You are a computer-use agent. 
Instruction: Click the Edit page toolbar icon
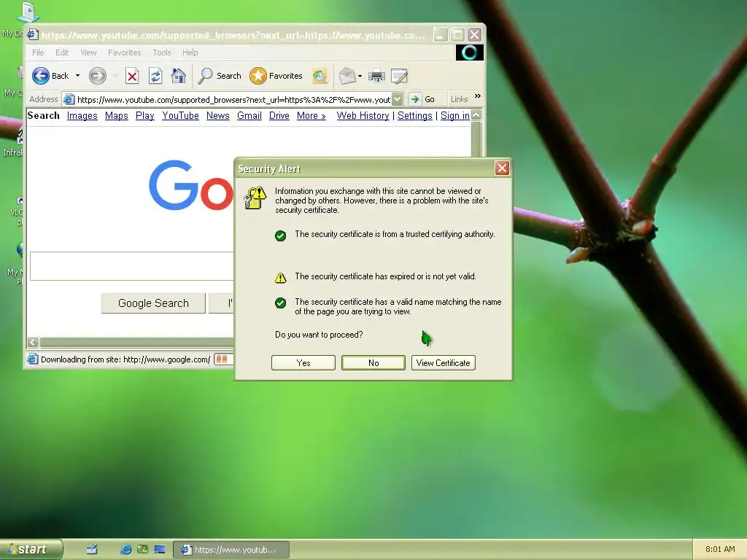pos(399,76)
